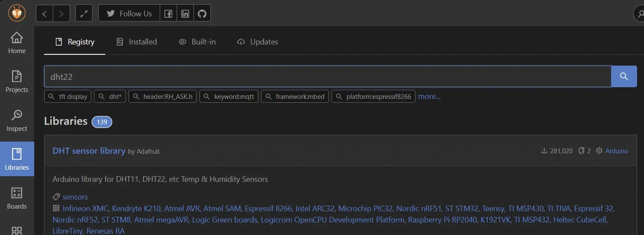
Task: Open the Microchip PIC32 platform link
Action: tap(365, 208)
